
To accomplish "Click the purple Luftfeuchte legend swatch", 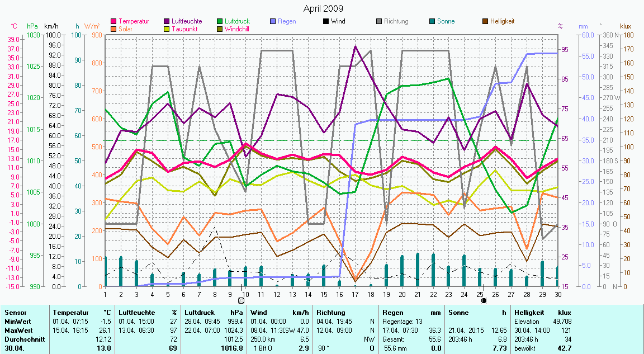I will 168,22.
